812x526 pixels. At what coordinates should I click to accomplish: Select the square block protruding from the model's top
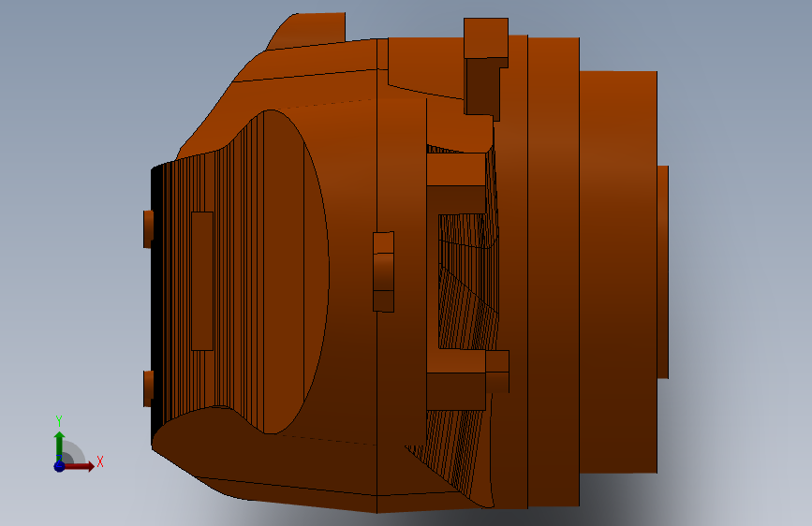pyautogui.click(x=486, y=37)
